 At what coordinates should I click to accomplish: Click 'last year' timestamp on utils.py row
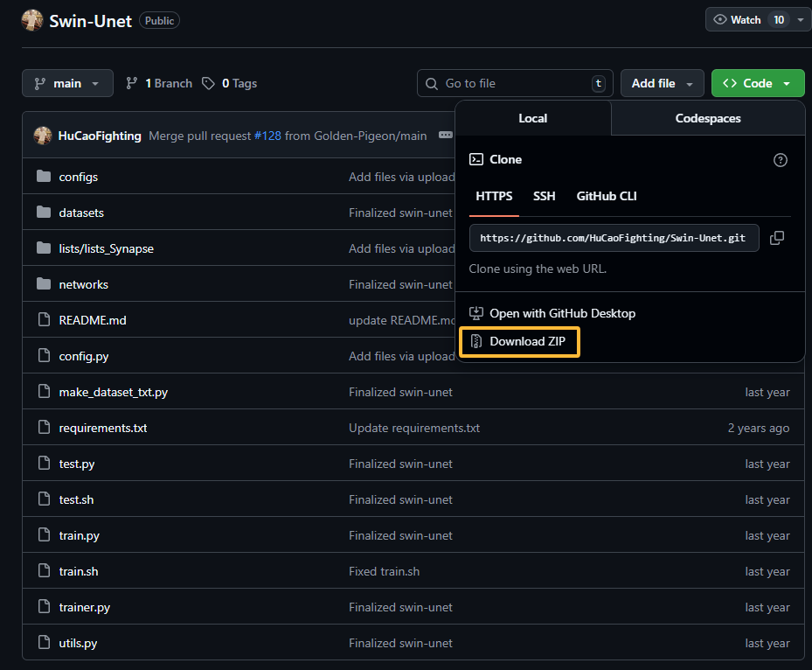[767, 643]
